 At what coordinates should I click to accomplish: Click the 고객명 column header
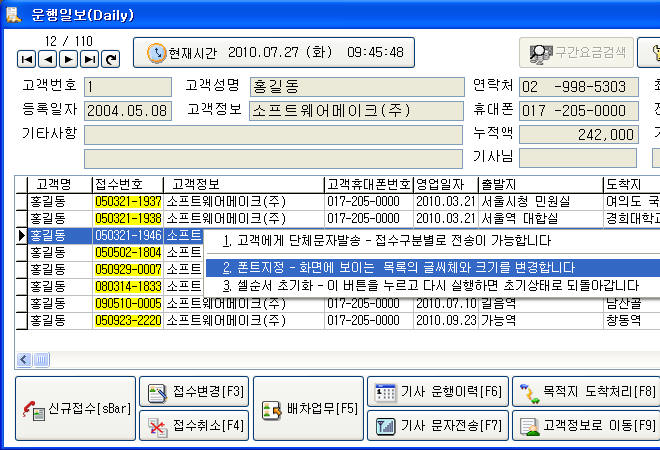tap(59, 184)
